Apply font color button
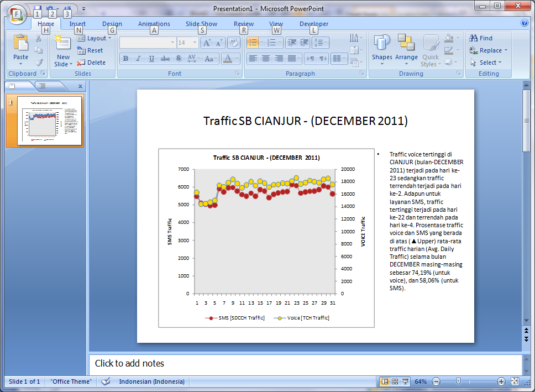 click(228, 59)
